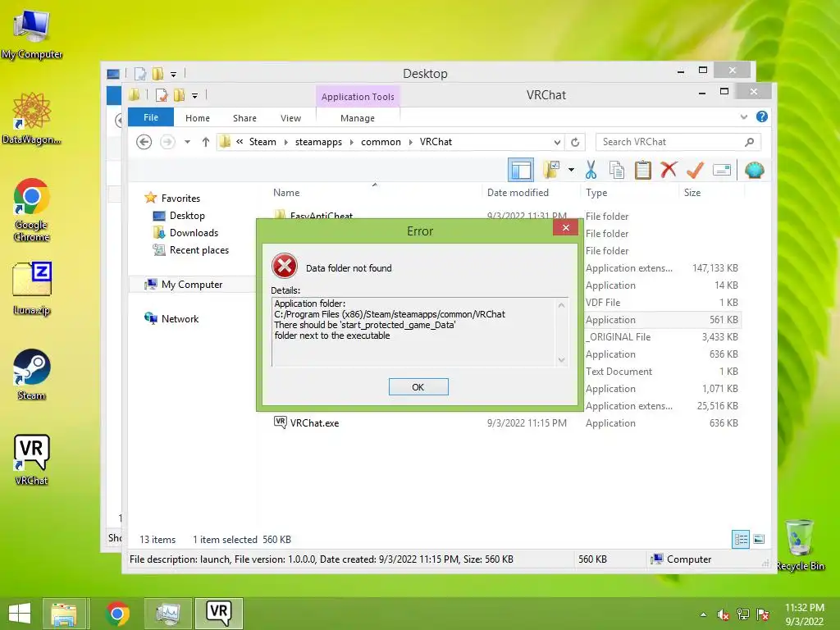Select the VRChat.exe file
Screen dimensions: 840x630
pyautogui.click(x=314, y=423)
